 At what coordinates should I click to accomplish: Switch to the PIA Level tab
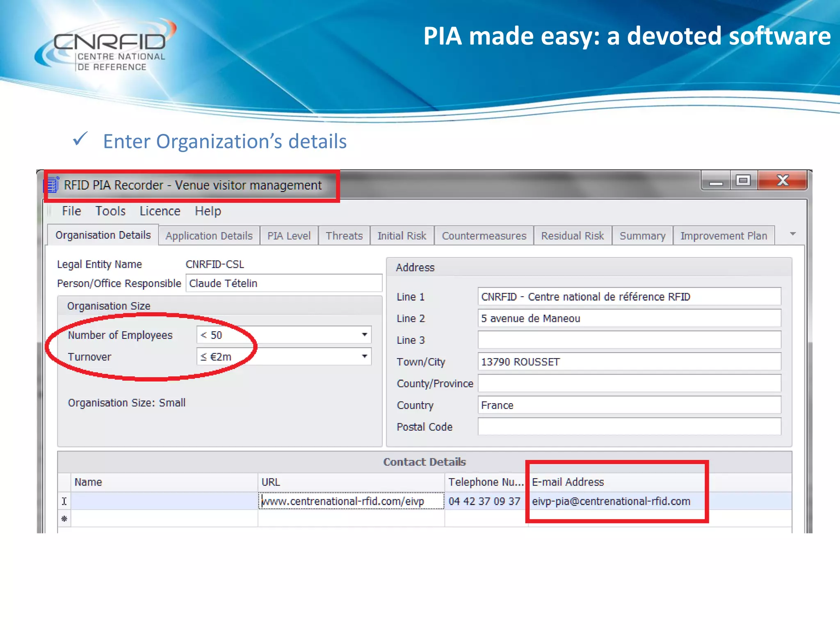coord(289,236)
